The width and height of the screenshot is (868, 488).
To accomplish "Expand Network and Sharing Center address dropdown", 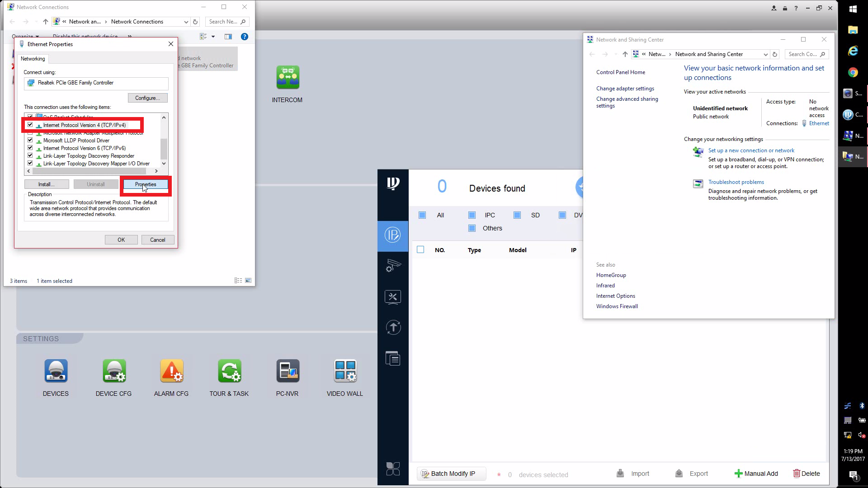I will [765, 54].
